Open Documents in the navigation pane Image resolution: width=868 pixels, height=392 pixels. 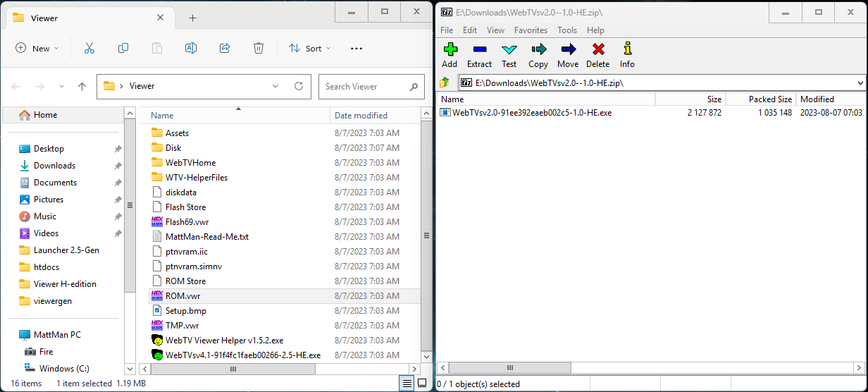[x=55, y=183]
